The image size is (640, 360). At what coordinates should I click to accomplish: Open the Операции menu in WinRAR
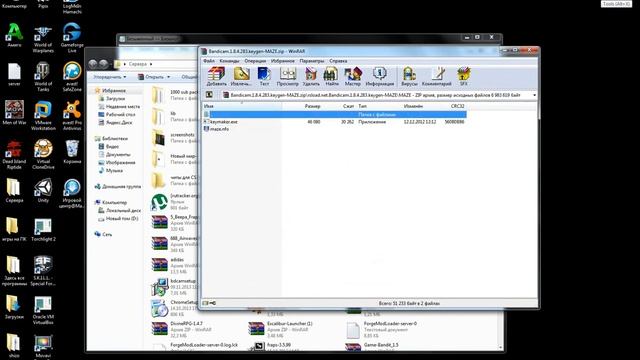click(x=255, y=61)
